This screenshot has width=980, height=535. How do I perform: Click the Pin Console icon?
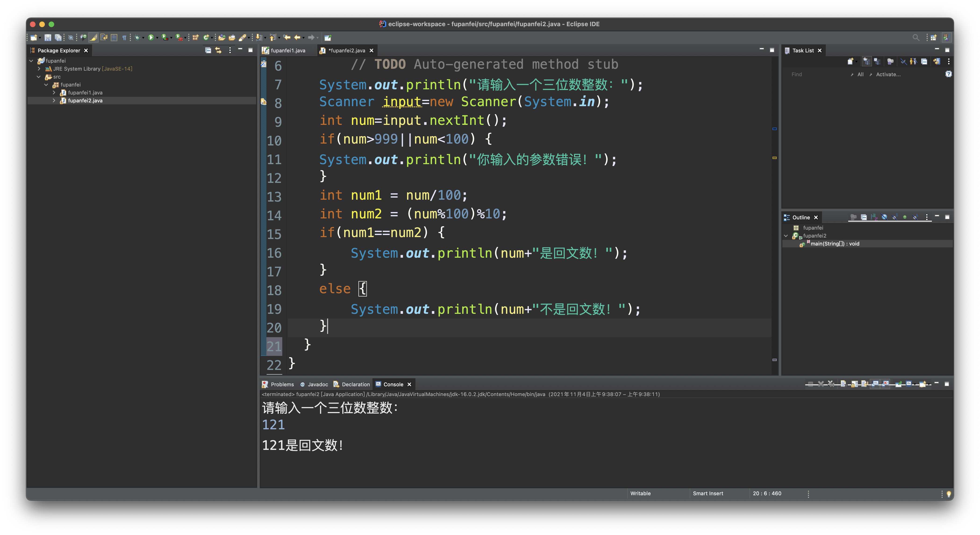point(899,384)
